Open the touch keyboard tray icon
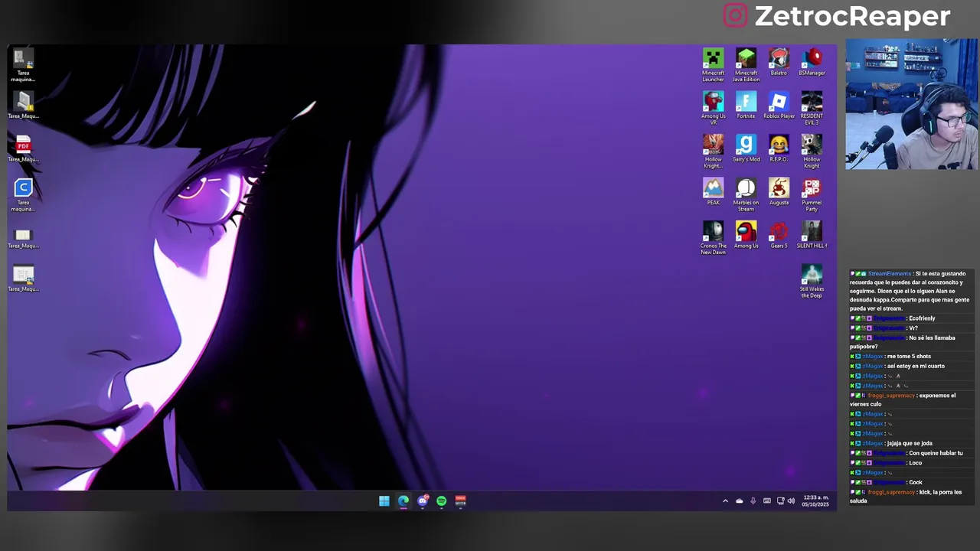 point(766,501)
